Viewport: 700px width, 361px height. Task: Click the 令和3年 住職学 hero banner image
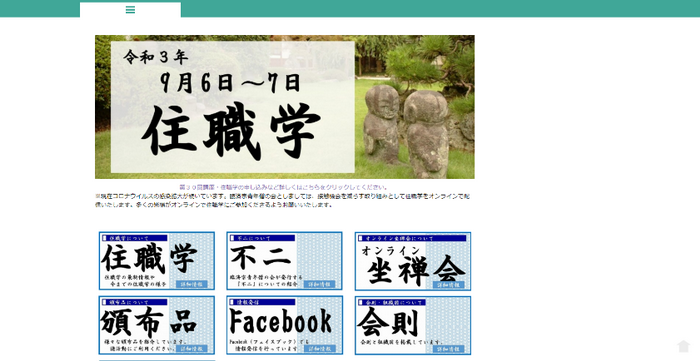pos(285,107)
